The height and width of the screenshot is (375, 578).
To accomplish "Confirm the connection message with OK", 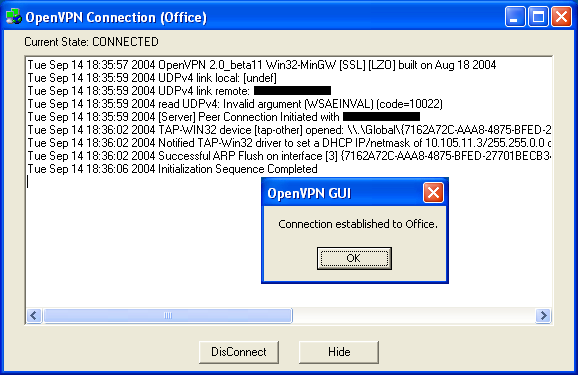I will click(x=354, y=258).
